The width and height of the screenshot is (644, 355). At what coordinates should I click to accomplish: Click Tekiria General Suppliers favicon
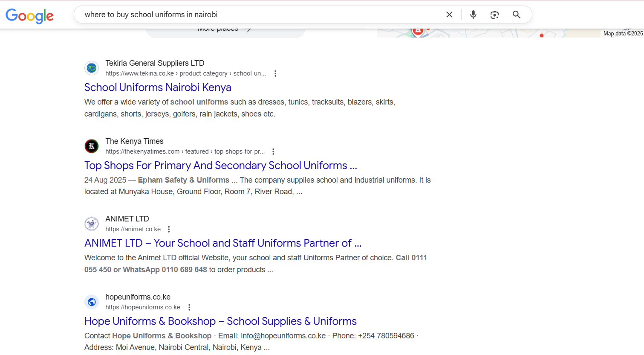92,68
